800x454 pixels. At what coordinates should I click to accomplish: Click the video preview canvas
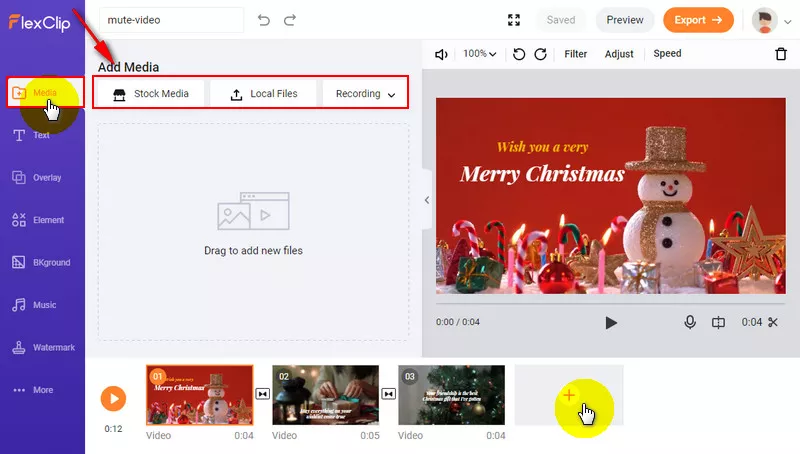point(611,195)
